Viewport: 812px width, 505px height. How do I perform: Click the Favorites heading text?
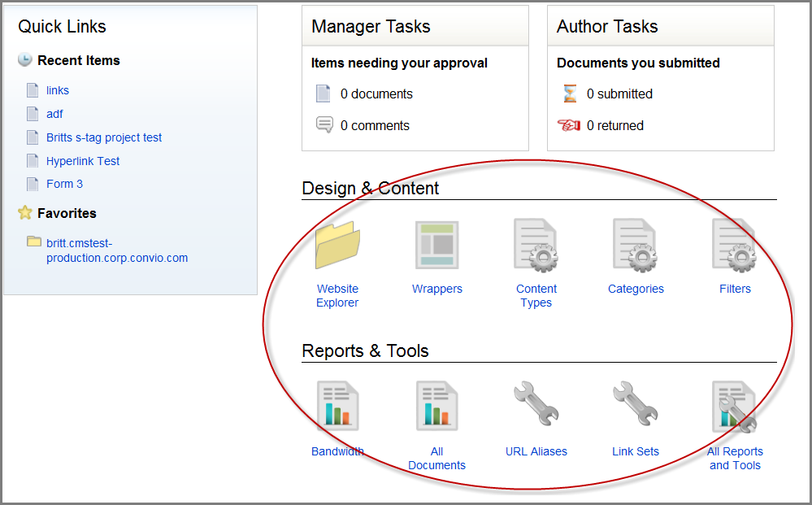point(67,213)
